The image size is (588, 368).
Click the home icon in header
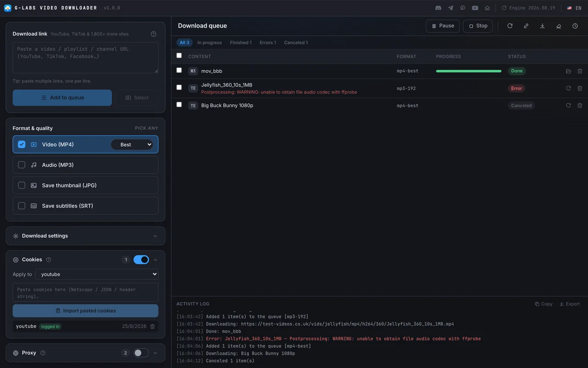pos(487,8)
